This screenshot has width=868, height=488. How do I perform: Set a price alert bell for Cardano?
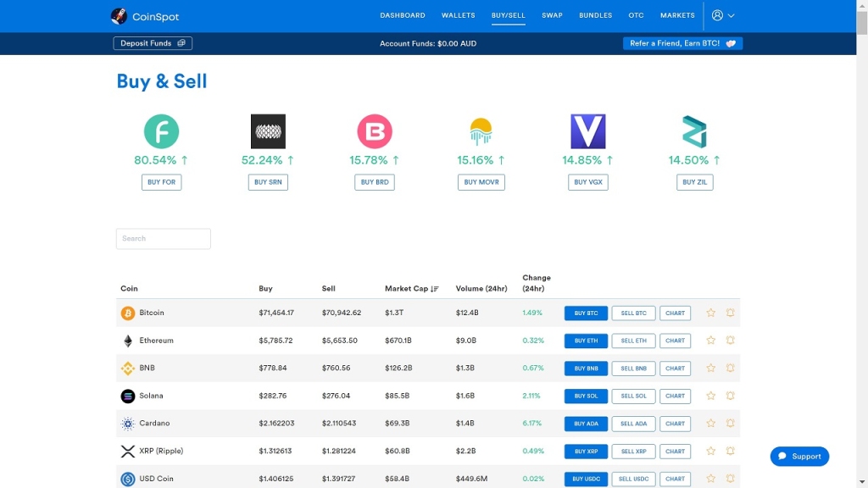coord(730,424)
